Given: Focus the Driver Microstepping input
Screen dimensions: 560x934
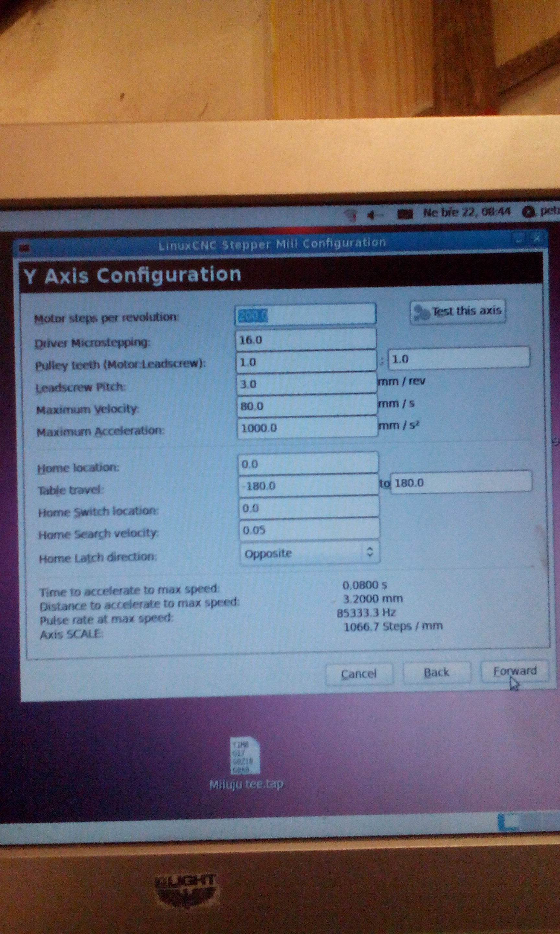Looking at the screenshot, I should pos(305,340).
